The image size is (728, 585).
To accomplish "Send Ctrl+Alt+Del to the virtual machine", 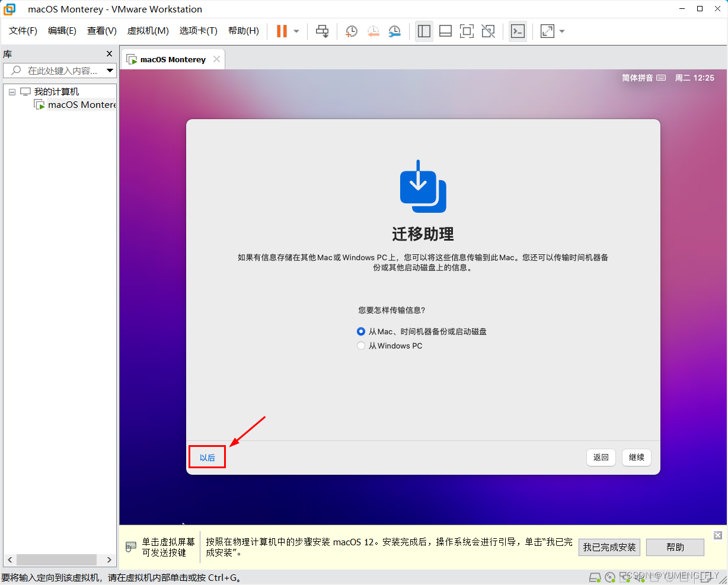I will point(322,31).
